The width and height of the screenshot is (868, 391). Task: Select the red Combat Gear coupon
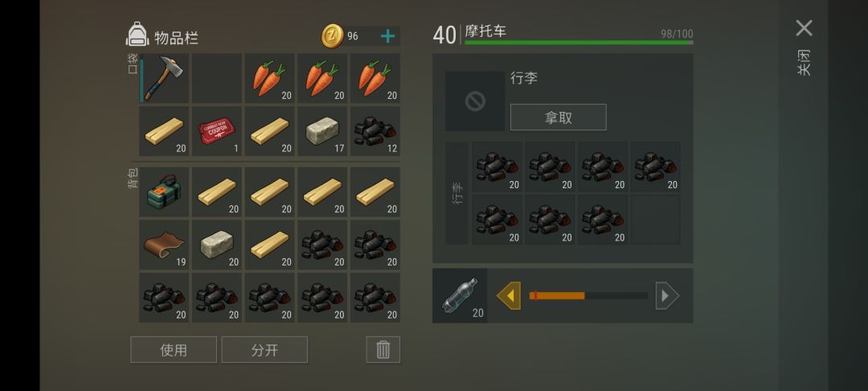pos(217,131)
